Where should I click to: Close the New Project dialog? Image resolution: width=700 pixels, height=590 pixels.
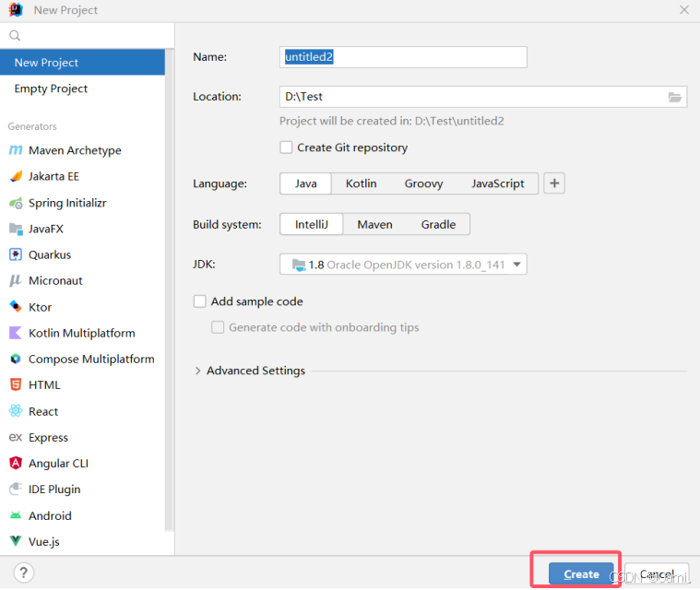[684, 10]
